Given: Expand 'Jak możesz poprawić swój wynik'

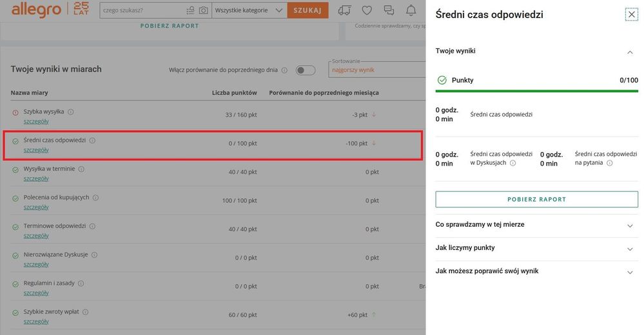Looking at the screenshot, I should coord(630,272).
